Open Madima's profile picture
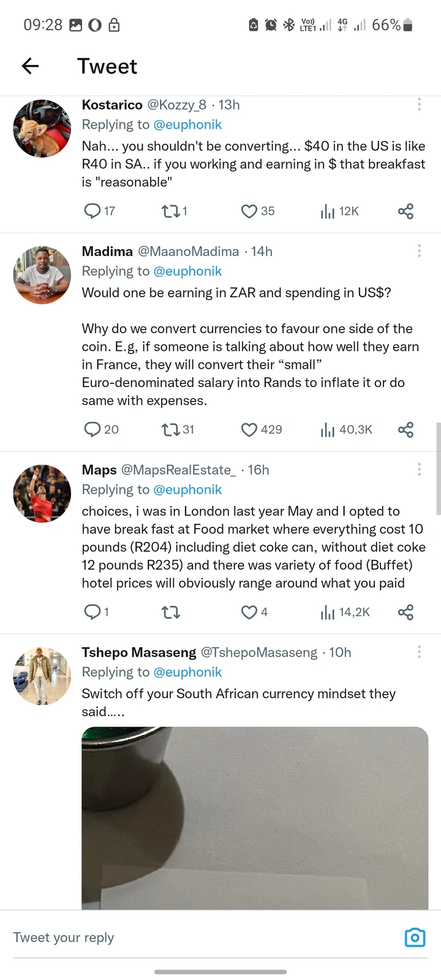Image resolution: width=441 pixels, height=980 pixels. (x=42, y=275)
